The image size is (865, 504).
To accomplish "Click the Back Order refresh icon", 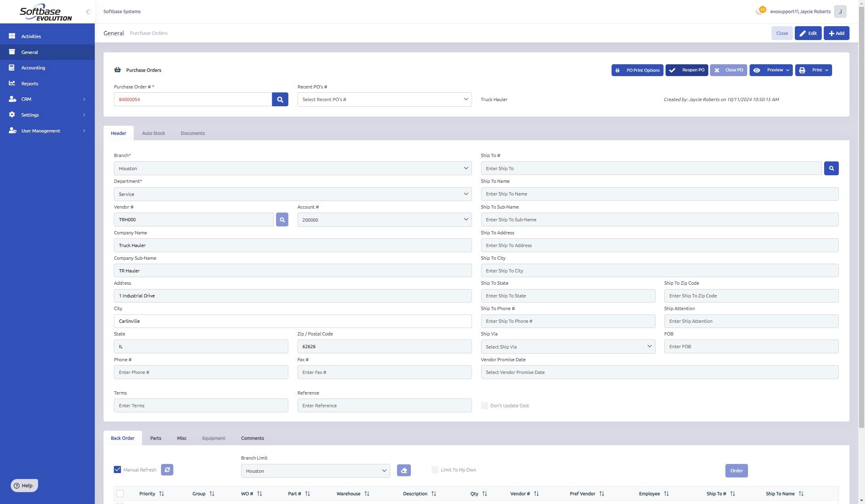I will (167, 470).
